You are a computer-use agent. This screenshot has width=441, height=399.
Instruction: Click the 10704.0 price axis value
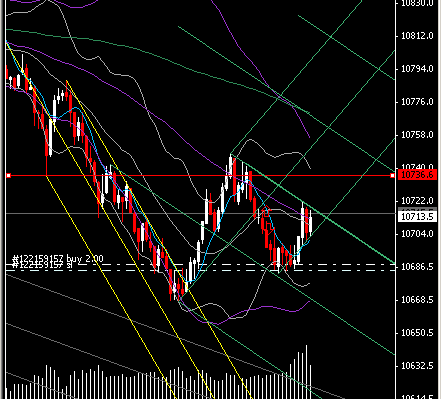pos(417,234)
